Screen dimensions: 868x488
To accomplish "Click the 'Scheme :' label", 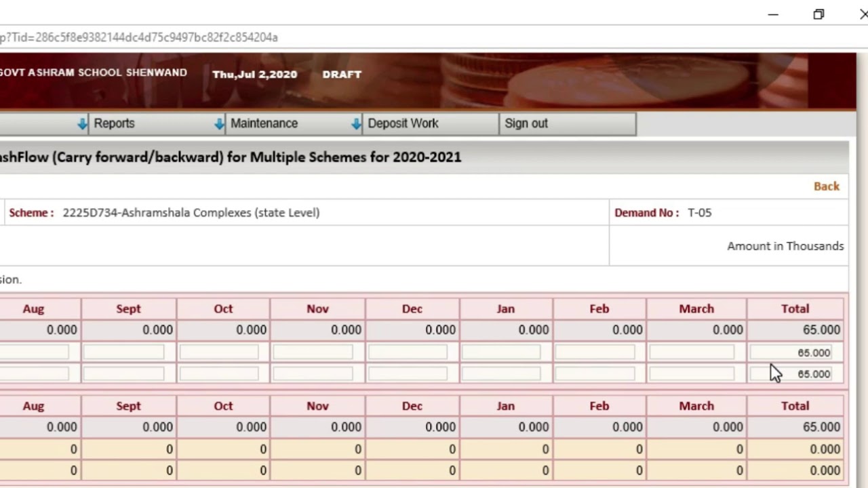I will (x=31, y=213).
